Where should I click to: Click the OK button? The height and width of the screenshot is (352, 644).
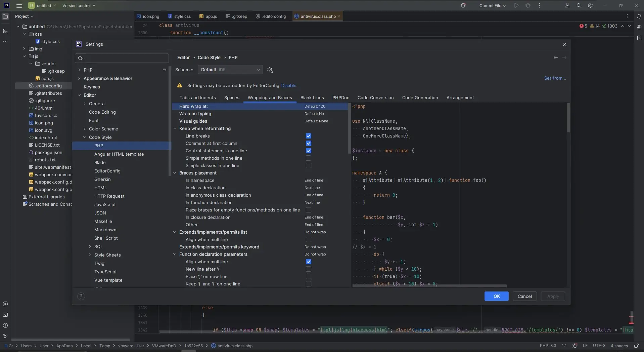point(496,296)
